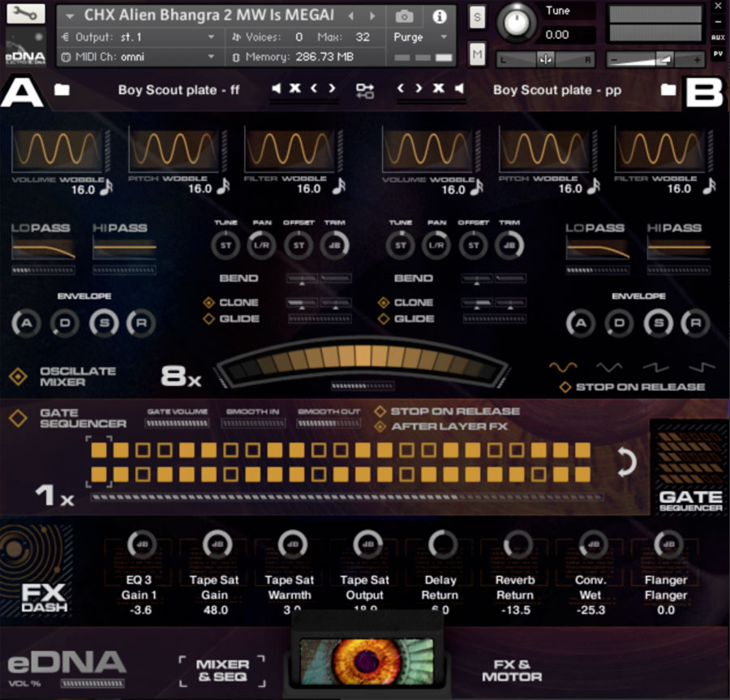Clear layer B sound with X icon
Viewport: 730px width, 700px height.
tap(438, 88)
